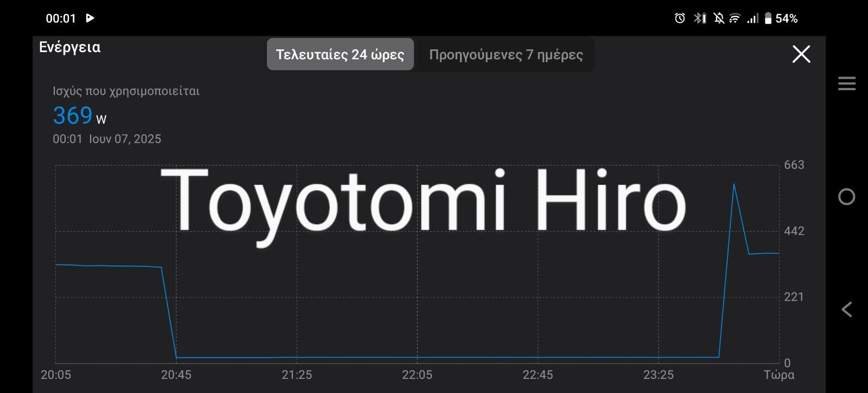Tap play icon in status bar

click(x=90, y=18)
